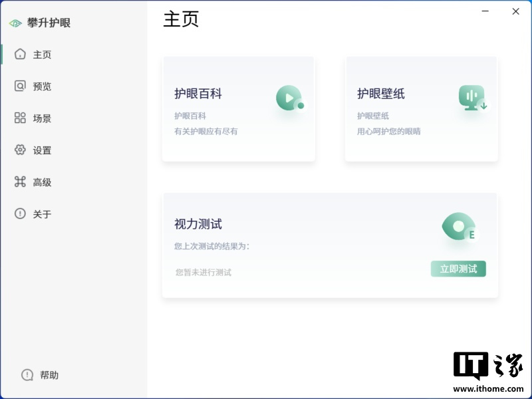
Task: Click the 用心呵护您的眼睛 description text
Action: point(388,132)
